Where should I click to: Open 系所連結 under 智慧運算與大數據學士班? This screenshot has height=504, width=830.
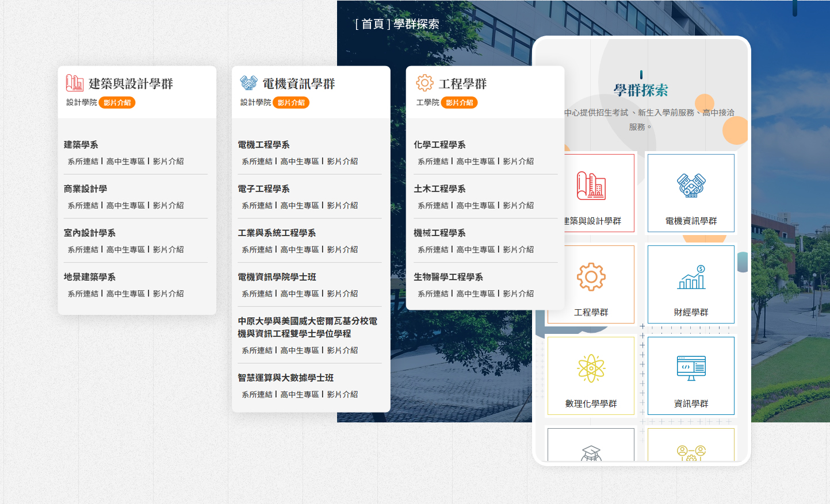(258, 394)
